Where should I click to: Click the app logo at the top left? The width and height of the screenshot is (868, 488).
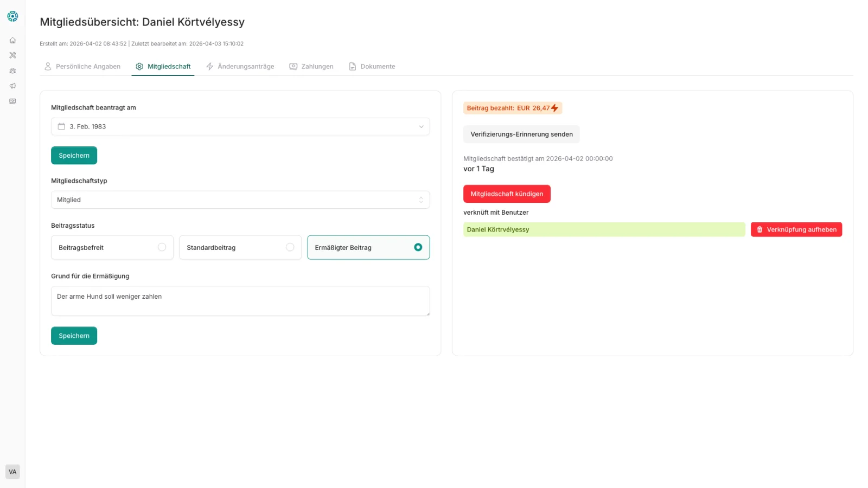pyautogui.click(x=12, y=16)
